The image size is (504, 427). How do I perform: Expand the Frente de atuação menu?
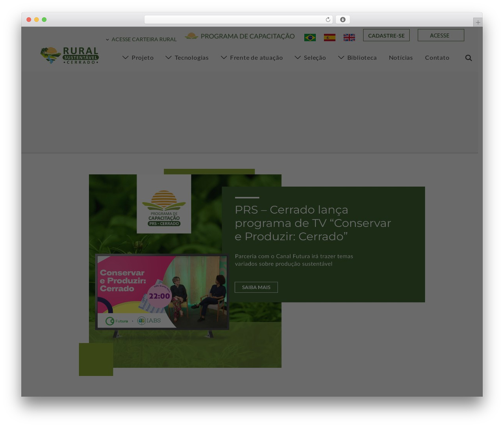(252, 58)
